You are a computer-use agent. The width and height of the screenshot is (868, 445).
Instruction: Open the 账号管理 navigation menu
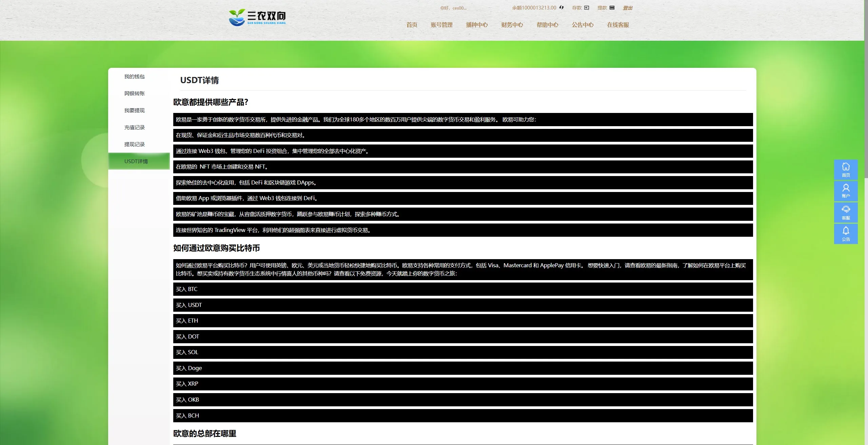(441, 25)
